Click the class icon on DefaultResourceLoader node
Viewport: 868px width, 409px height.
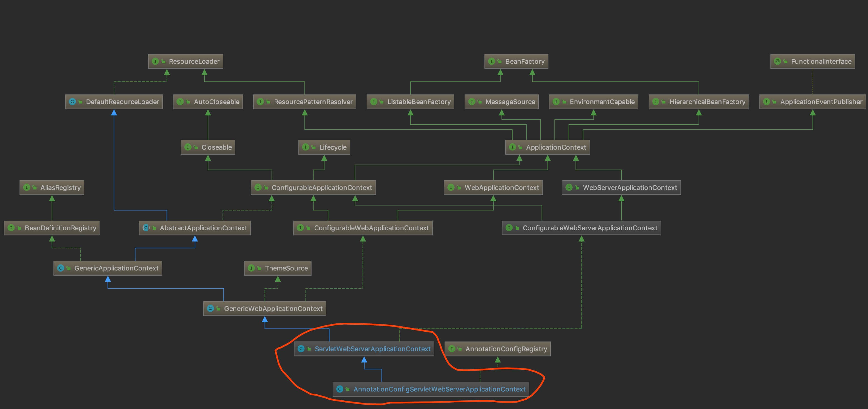[x=72, y=102]
